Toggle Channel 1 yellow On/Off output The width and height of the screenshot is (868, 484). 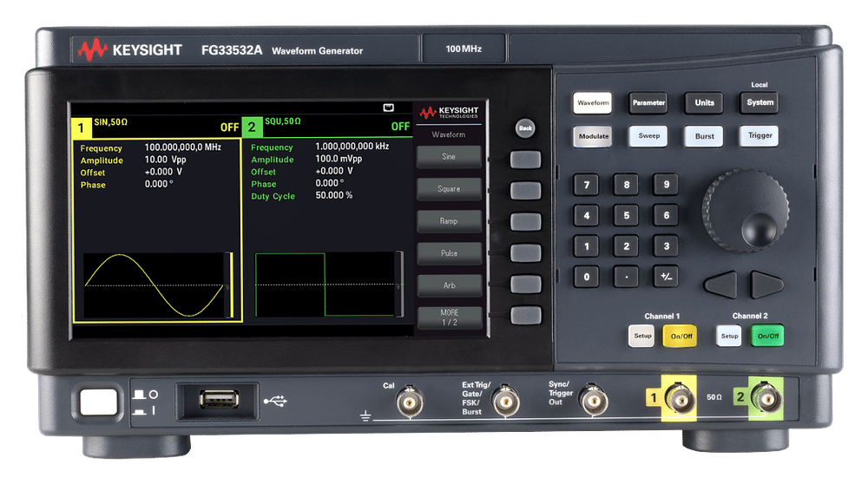(x=681, y=336)
